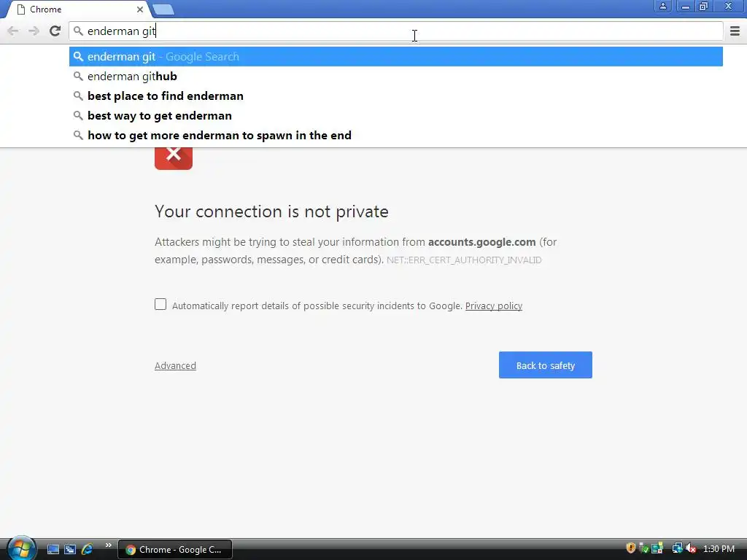Click the accounts.google.com bold text
747x560 pixels.
(x=481, y=242)
